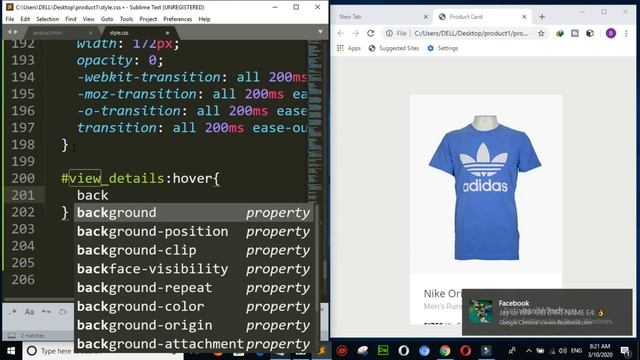This screenshot has width=640, height=360.
Task: Click the cube extension icon in Chrome toolbar
Action: click(590, 33)
